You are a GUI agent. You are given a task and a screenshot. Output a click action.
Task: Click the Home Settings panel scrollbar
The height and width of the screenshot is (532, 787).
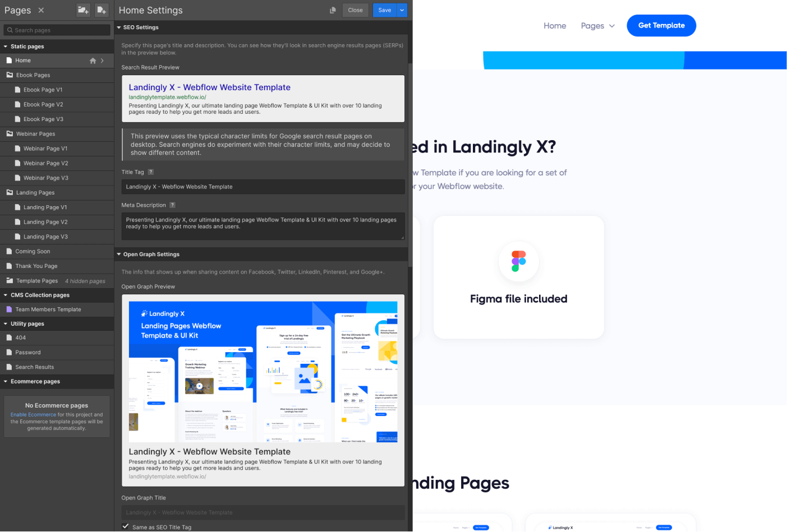pos(410,165)
